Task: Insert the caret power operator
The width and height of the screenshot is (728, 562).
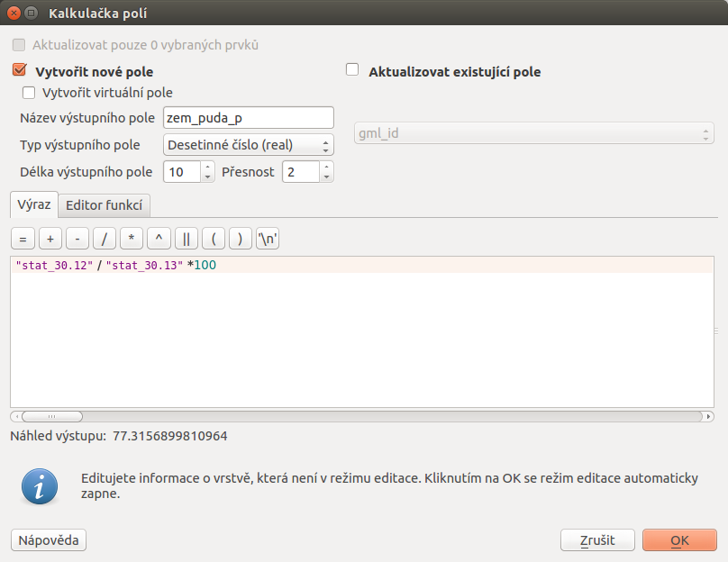Action: 159,239
